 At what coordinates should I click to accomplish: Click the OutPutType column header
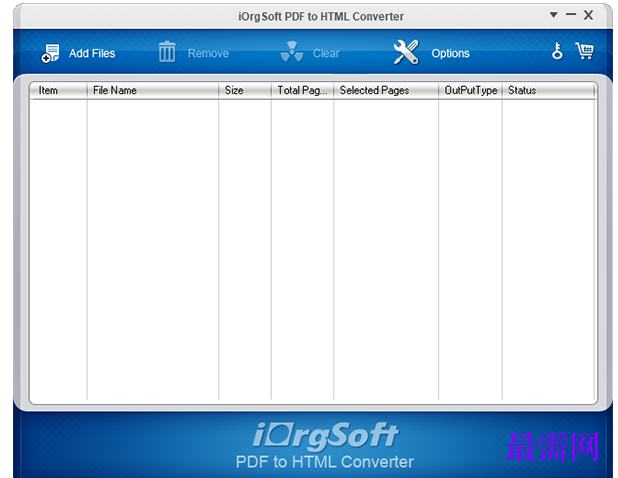click(x=470, y=91)
